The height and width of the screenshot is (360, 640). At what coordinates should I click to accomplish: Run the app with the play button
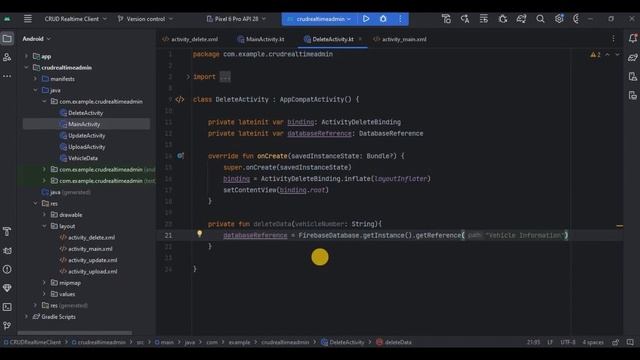(x=366, y=19)
